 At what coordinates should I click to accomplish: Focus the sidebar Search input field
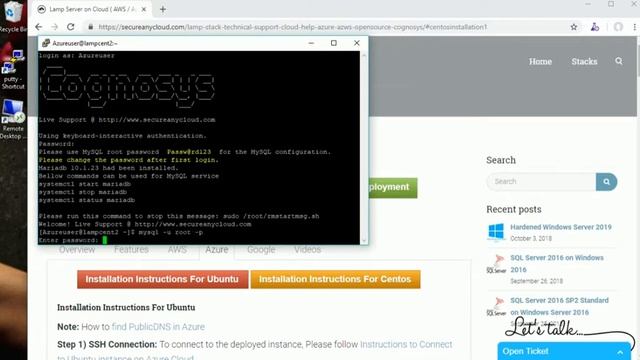click(541, 182)
